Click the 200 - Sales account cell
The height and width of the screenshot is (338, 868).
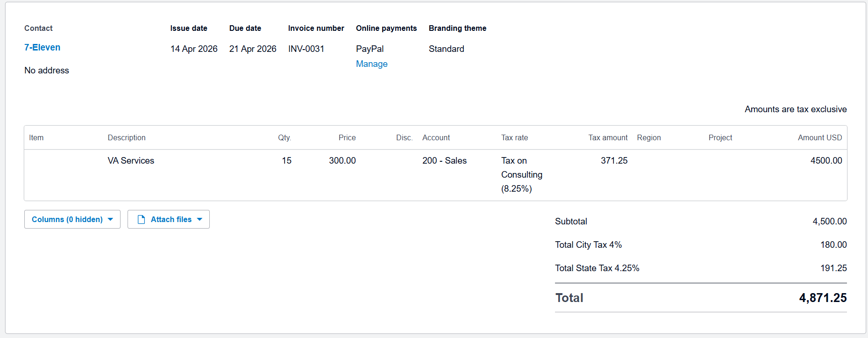444,160
